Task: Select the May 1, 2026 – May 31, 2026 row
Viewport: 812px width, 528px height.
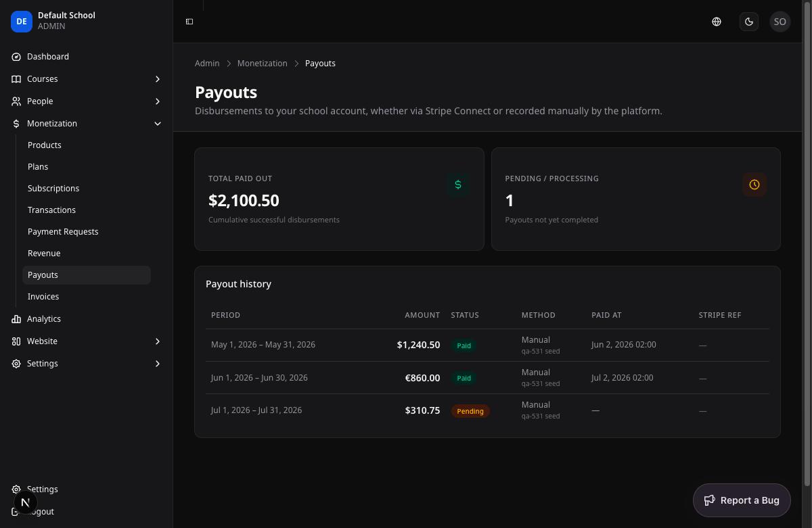Action: coord(487,345)
